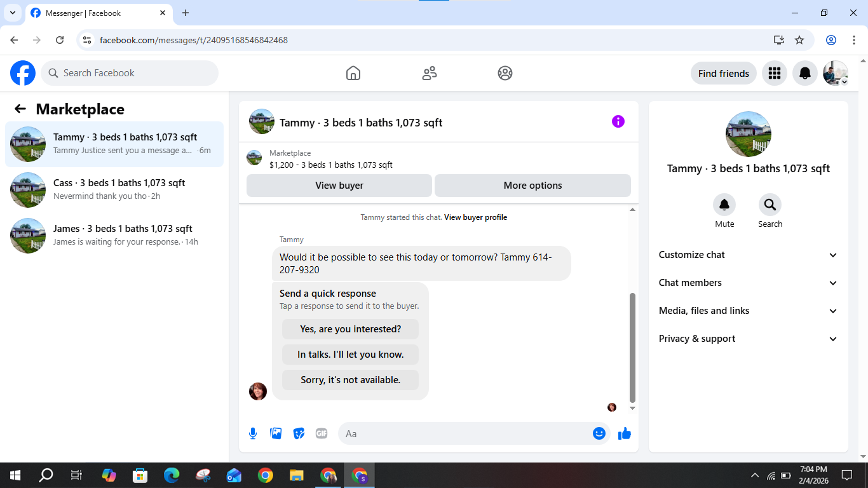Expand Customize chat section
The image size is (868, 488).
click(749, 255)
